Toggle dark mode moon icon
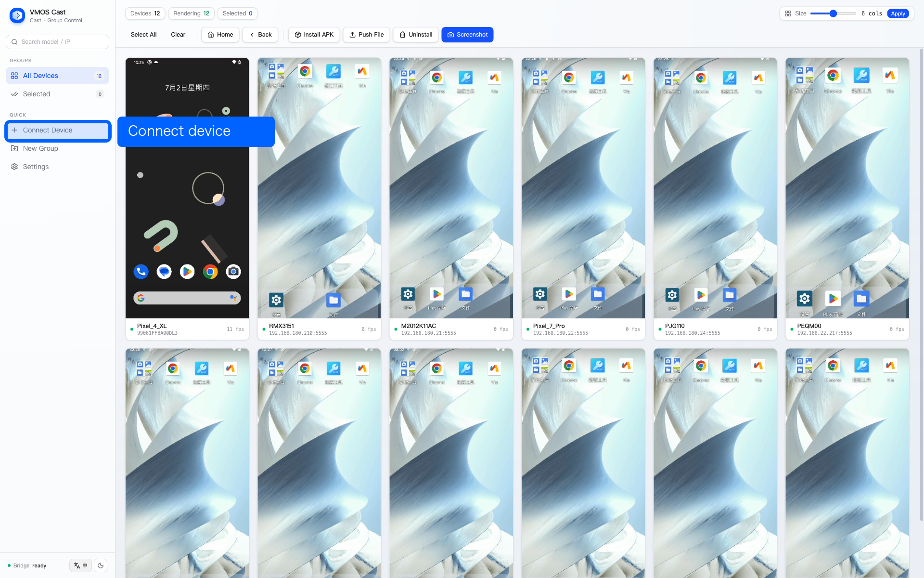Screen dimensions: 924x578 tap(101, 565)
